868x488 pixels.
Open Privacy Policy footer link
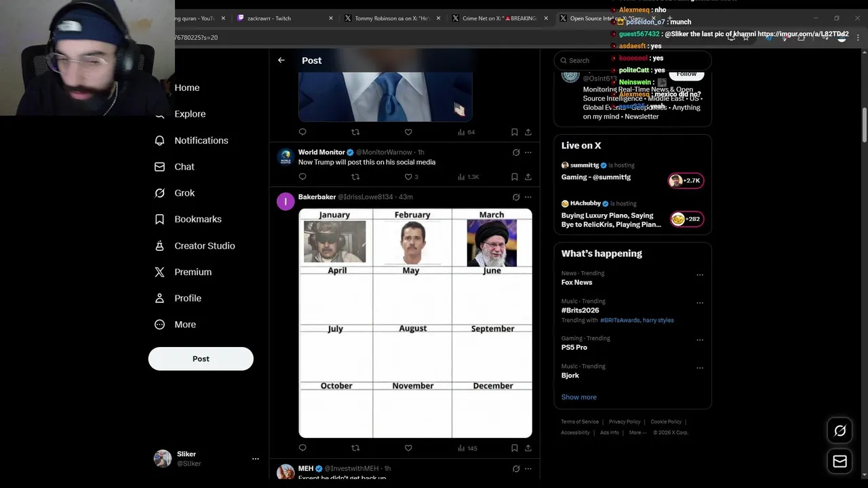pos(625,422)
